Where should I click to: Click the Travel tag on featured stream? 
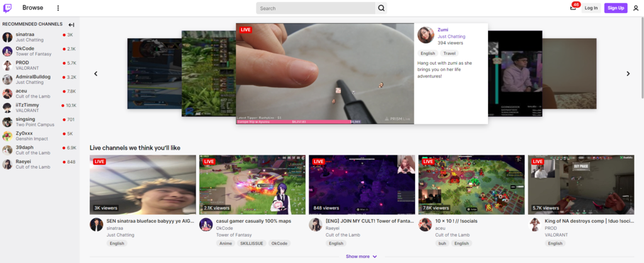[449, 53]
